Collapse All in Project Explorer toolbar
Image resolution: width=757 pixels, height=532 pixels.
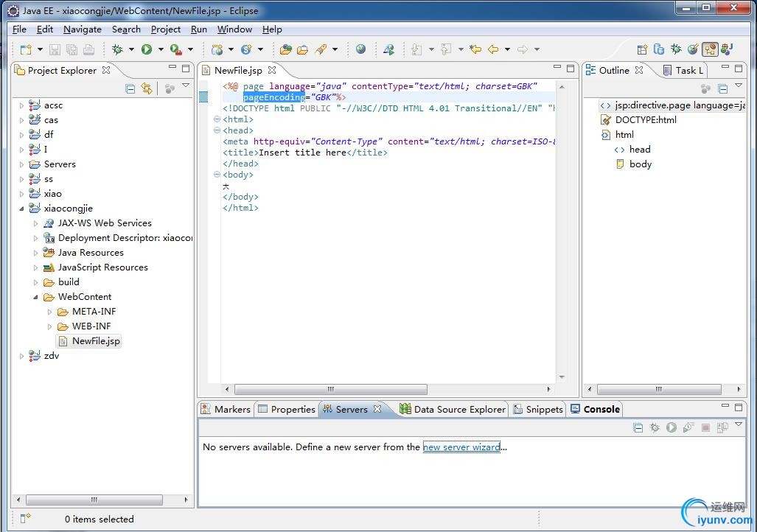[x=130, y=89]
